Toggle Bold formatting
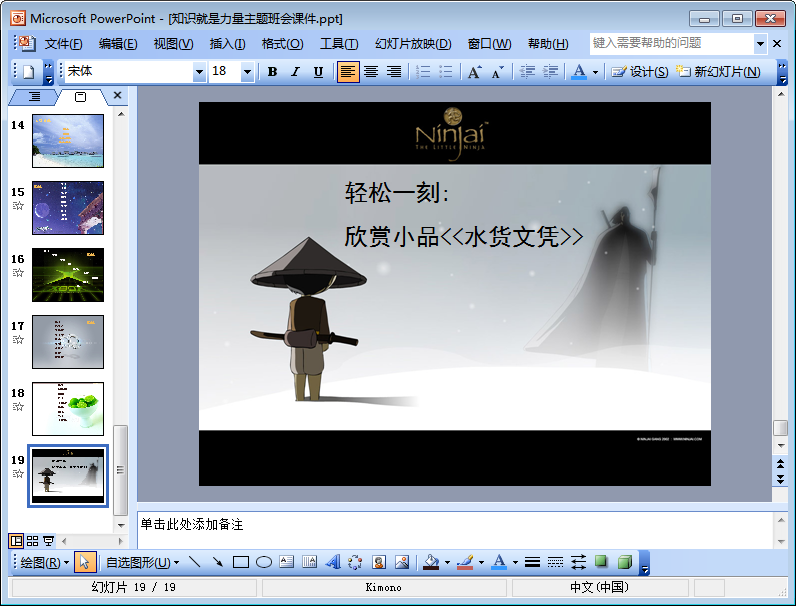Image resolution: width=796 pixels, height=606 pixels. tap(273, 72)
